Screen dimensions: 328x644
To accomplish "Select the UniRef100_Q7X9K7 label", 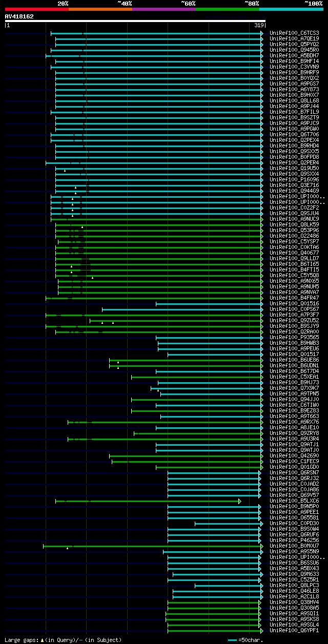I will tap(294, 388).
